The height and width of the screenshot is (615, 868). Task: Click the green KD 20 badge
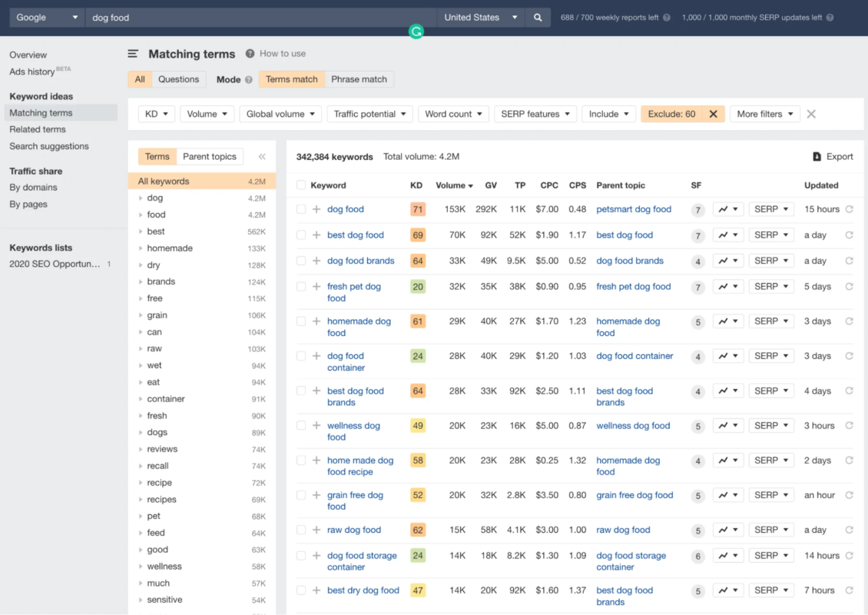418,287
